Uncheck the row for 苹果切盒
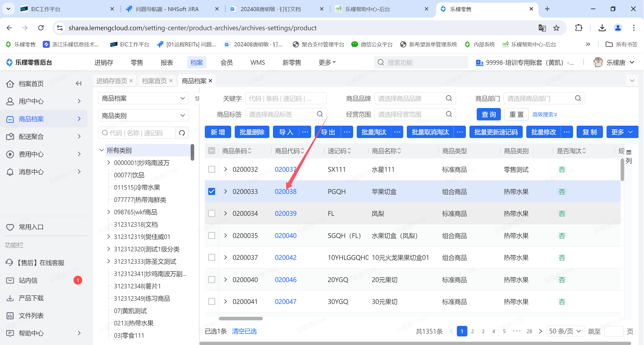 (212, 191)
